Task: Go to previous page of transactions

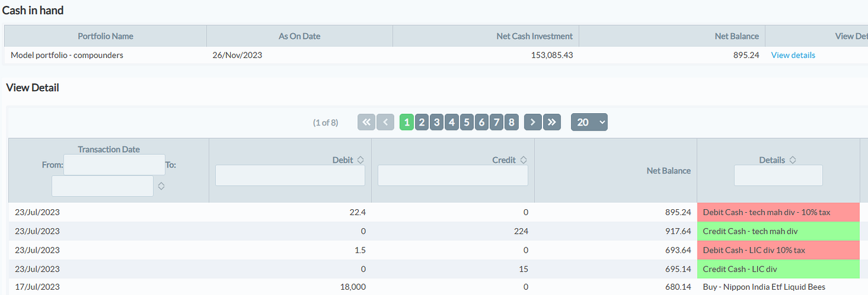Action: coord(385,122)
